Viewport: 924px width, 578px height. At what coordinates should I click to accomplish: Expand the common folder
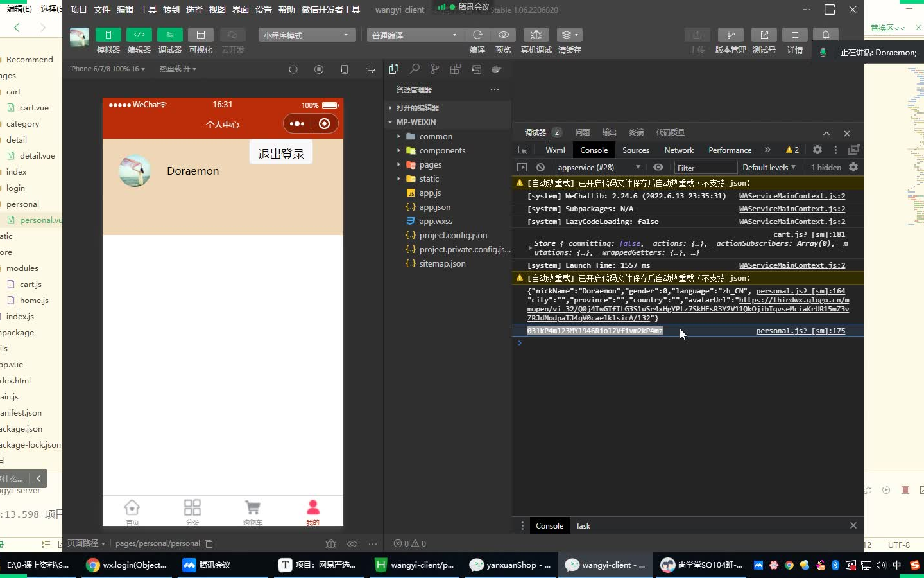(x=447, y=136)
